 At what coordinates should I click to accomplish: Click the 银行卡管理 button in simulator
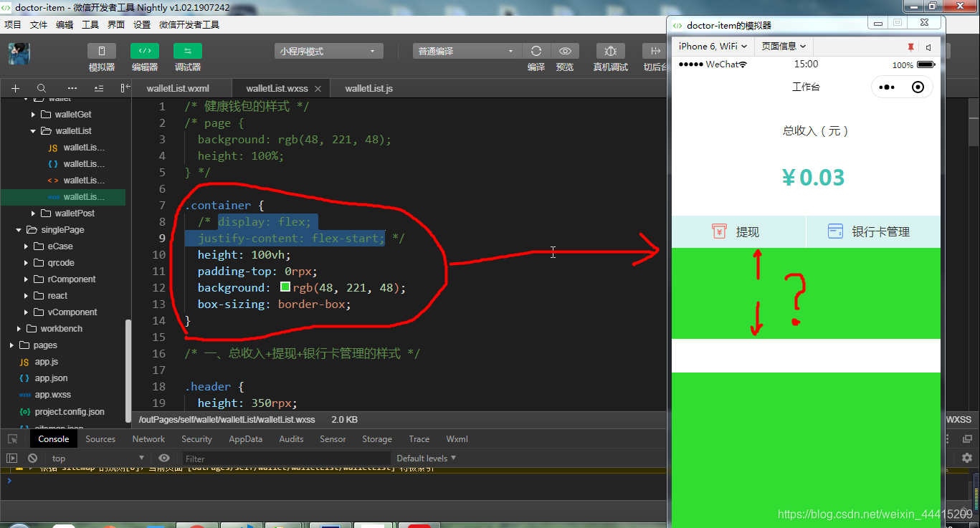[x=873, y=231]
